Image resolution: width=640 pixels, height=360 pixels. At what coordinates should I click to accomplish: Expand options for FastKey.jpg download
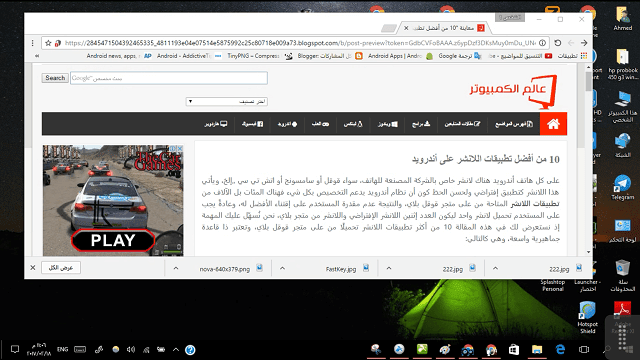click(282, 268)
